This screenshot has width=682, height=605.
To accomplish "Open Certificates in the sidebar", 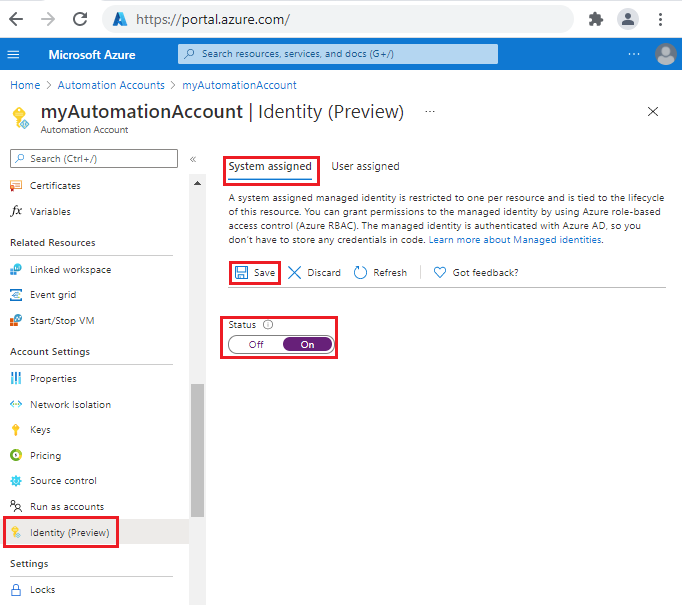I will click(x=55, y=186).
